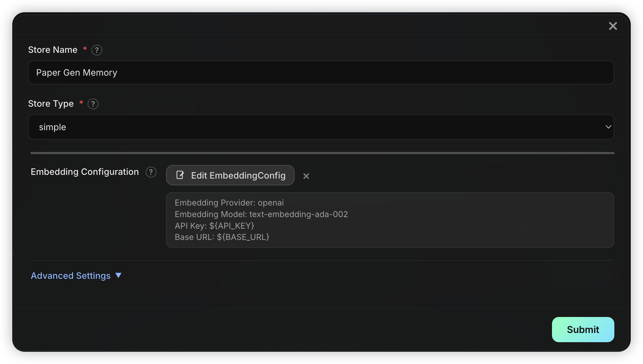The image size is (643, 364).
Task: Focus the Store Name field with Paper Gen Memory
Action: (321, 73)
